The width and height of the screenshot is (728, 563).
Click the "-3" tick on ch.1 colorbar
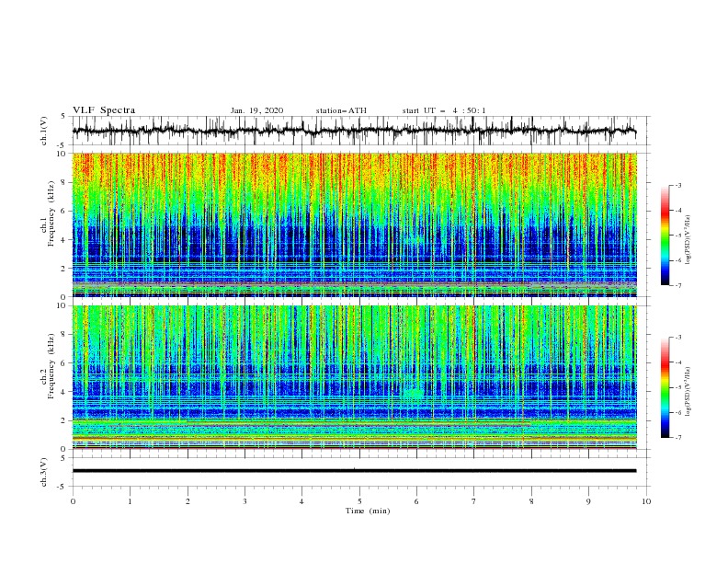point(678,185)
